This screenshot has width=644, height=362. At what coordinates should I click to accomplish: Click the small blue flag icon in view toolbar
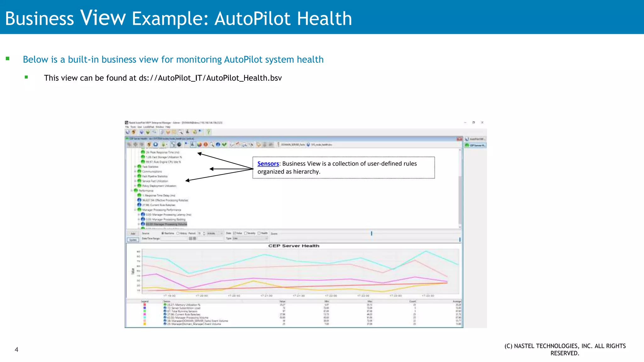point(186,144)
